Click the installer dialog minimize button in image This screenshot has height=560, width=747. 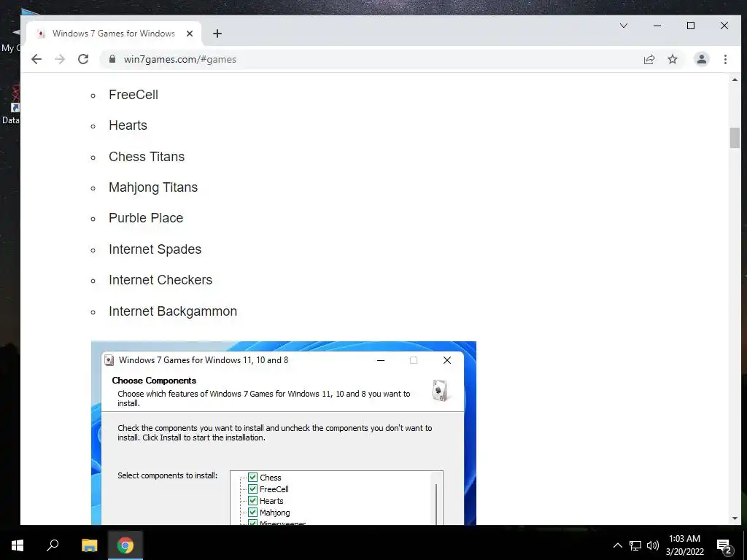[381, 360]
